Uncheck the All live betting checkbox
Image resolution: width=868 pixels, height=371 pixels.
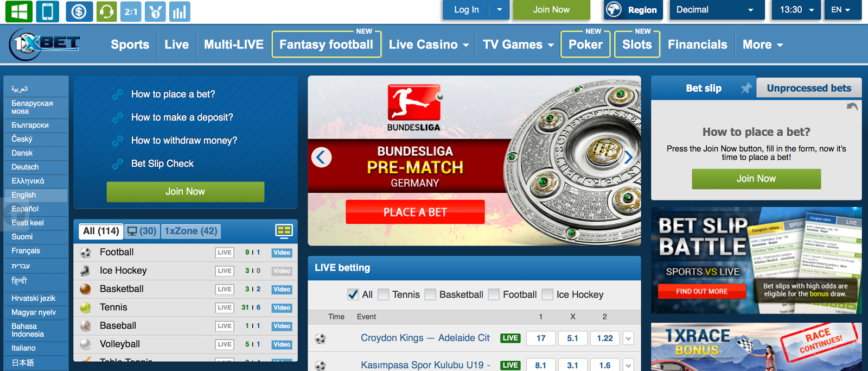[x=353, y=294]
